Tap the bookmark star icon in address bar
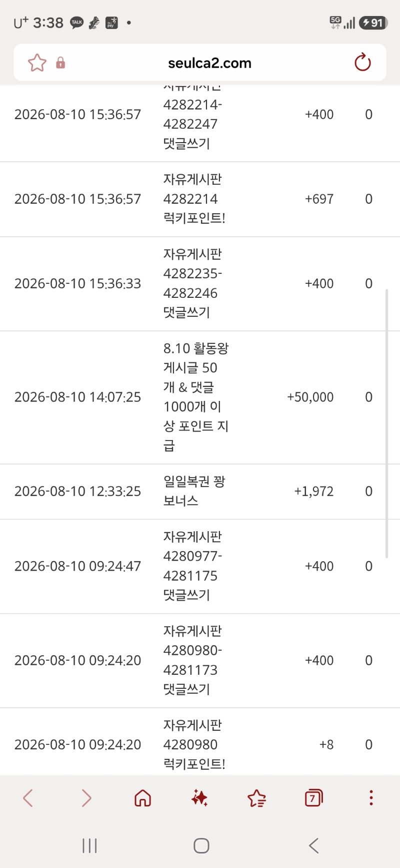The image size is (400, 868). click(x=37, y=63)
